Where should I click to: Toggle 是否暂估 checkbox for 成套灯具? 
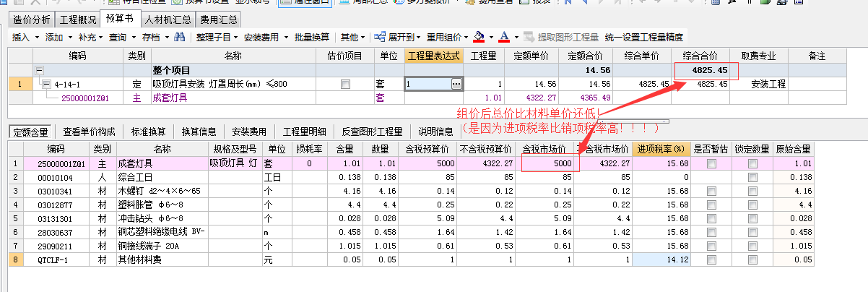[713, 165]
